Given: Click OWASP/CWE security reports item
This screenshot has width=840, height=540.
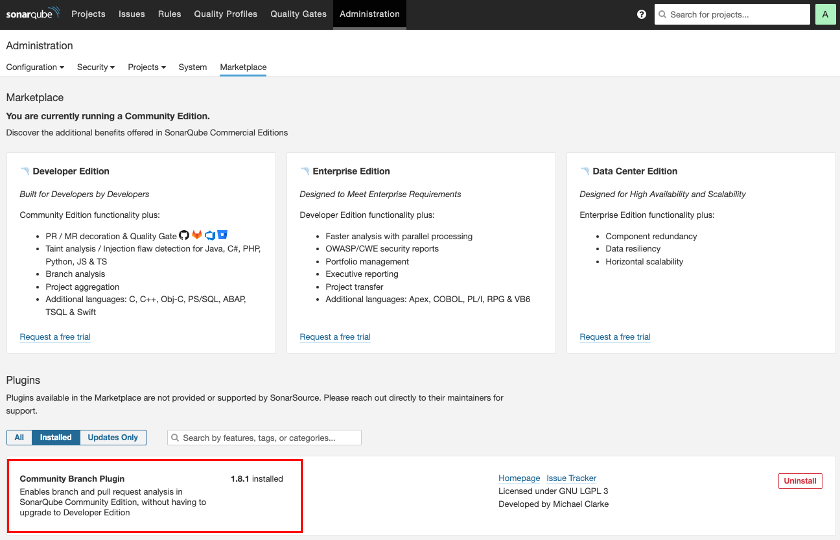Looking at the screenshot, I should point(382,249).
